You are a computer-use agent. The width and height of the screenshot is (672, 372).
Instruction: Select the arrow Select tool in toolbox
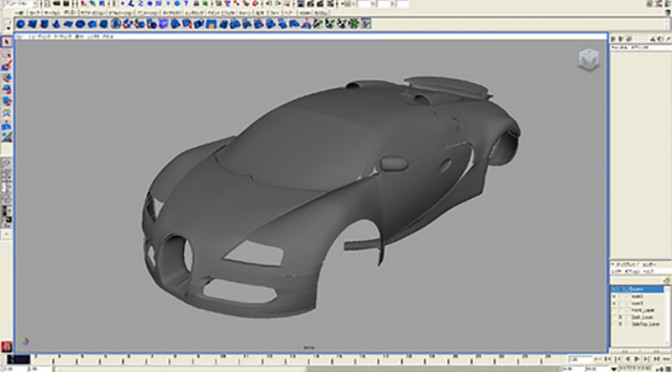coord(6,42)
